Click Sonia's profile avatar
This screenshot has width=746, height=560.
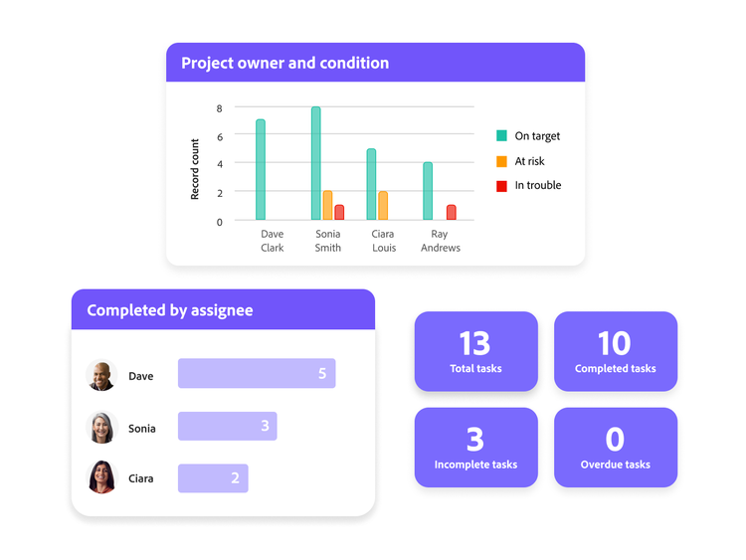click(101, 428)
